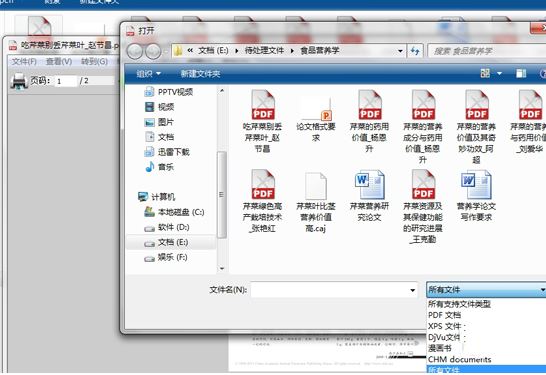This screenshot has height=375, width=546.
Task: Select 计算机 in navigation pane
Action: pyautogui.click(x=157, y=197)
